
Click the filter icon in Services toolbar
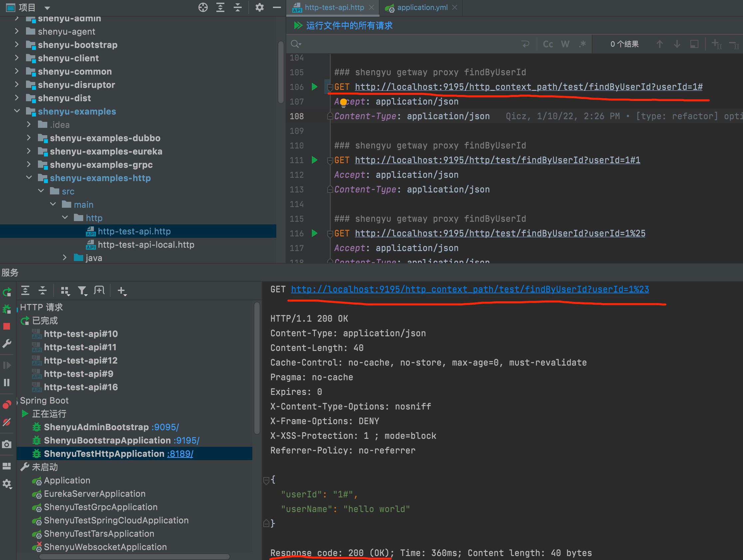[82, 291]
